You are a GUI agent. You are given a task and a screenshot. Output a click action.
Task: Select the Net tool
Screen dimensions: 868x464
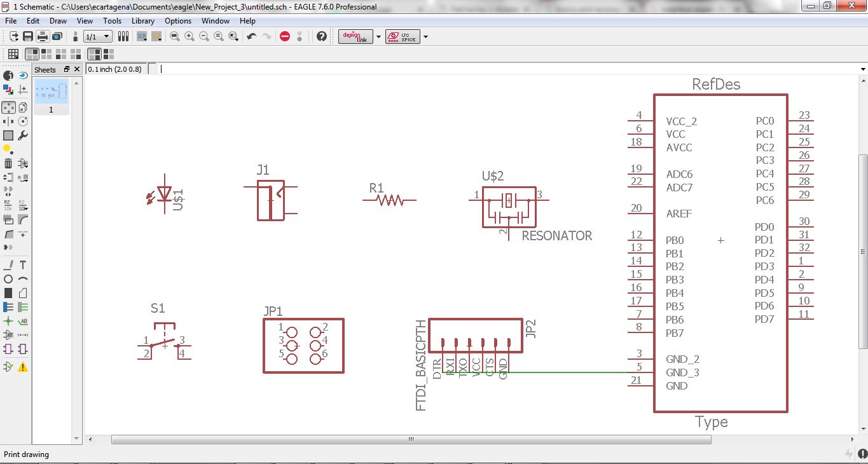click(x=23, y=307)
